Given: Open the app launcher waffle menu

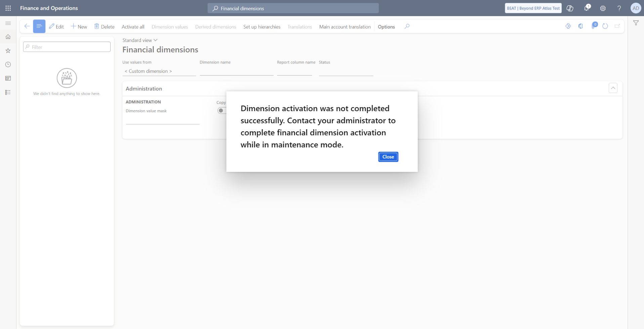Looking at the screenshot, I should coord(8,8).
